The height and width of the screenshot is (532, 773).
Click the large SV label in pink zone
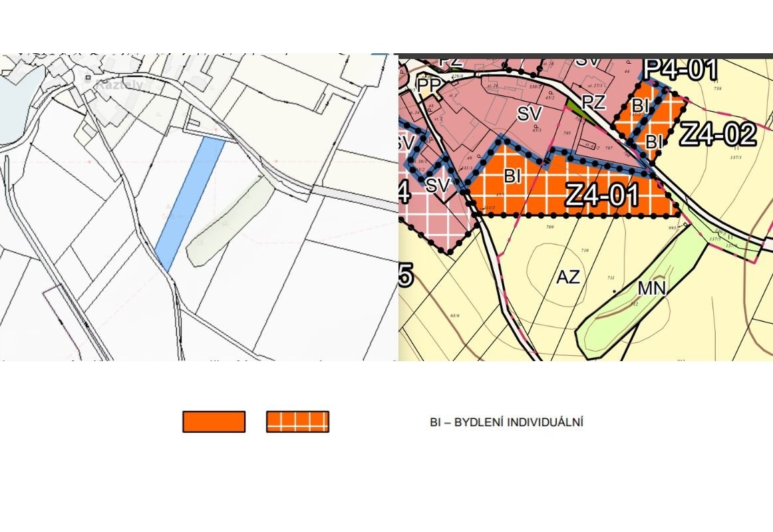[529, 114]
